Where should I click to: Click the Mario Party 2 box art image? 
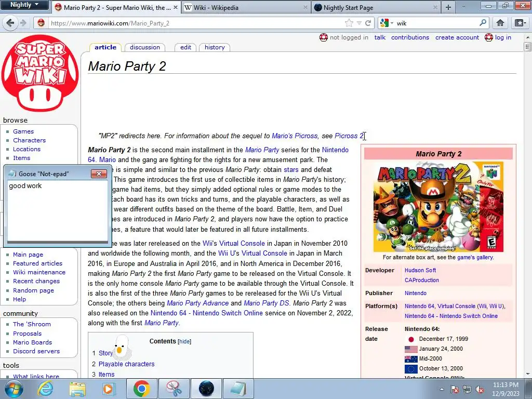[x=438, y=207]
